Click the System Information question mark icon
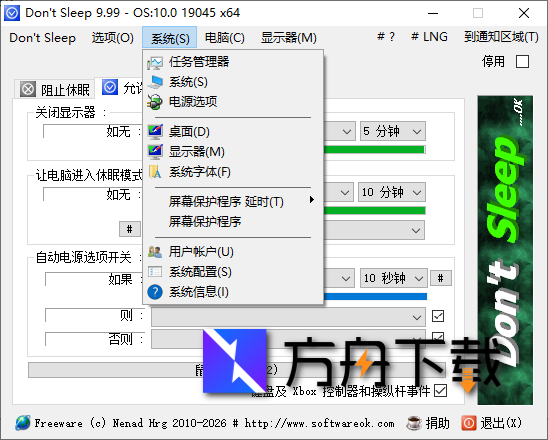 pyautogui.click(x=155, y=292)
